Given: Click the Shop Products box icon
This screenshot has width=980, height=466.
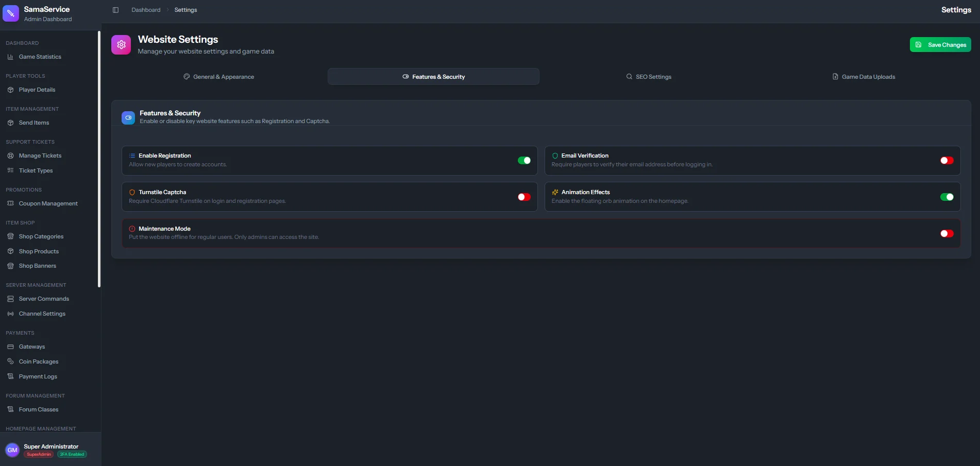Looking at the screenshot, I should [x=10, y=251].
